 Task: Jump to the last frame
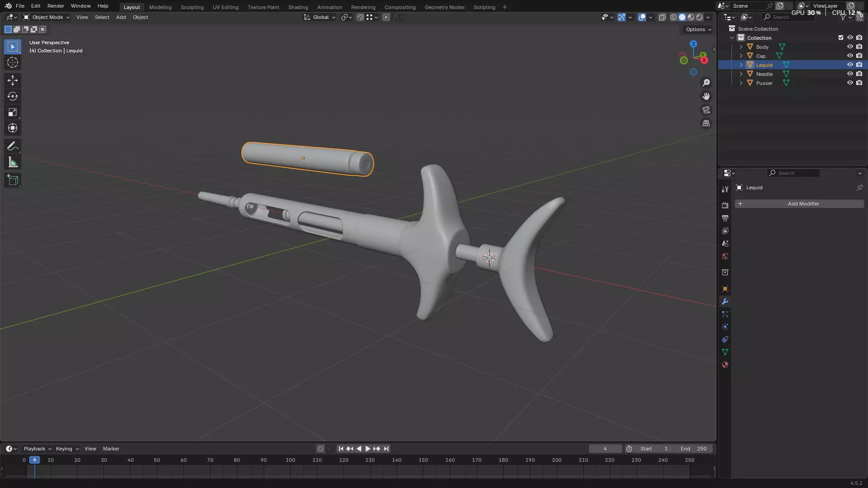[x=386, y=449]
